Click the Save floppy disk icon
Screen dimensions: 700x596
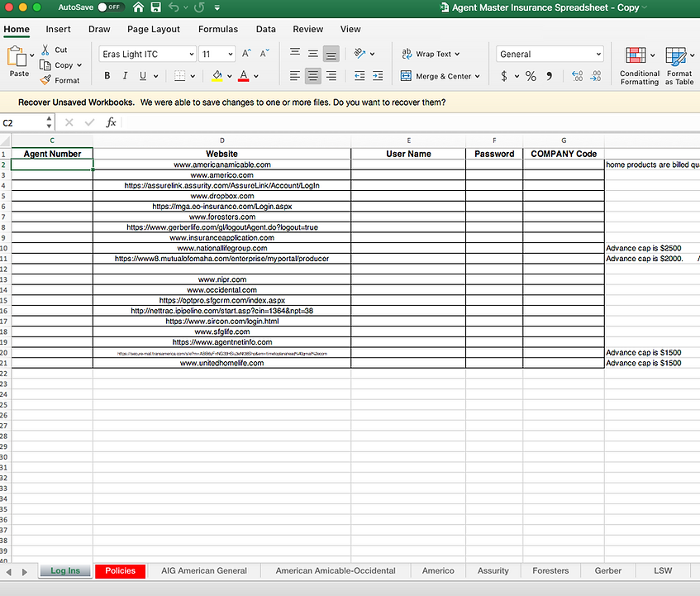click(x=156, y=7)
